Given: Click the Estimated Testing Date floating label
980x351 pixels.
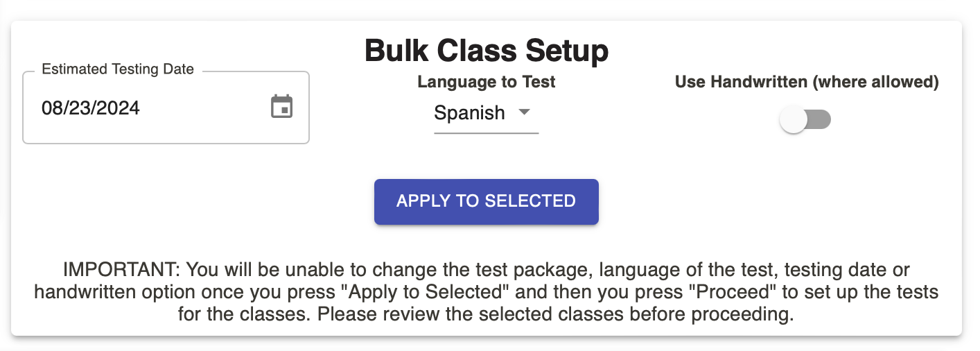Looking at the screenshot, I should point(118,69).
